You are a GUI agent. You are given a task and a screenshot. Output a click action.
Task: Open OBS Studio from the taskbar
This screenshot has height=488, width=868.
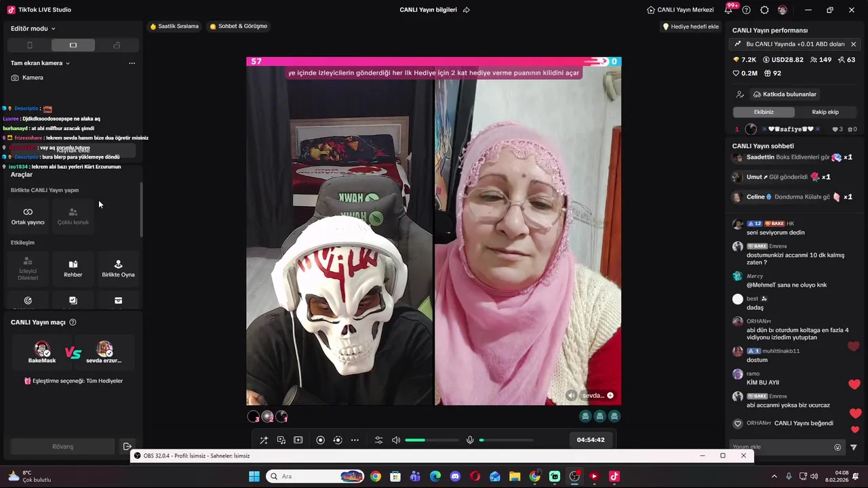click(x=574, y=476)
